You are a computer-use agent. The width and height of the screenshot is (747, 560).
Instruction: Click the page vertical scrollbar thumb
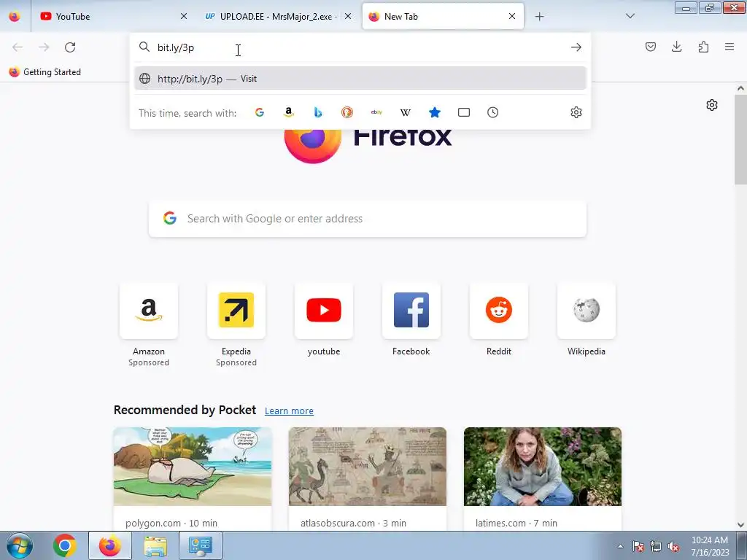[740, 139]
